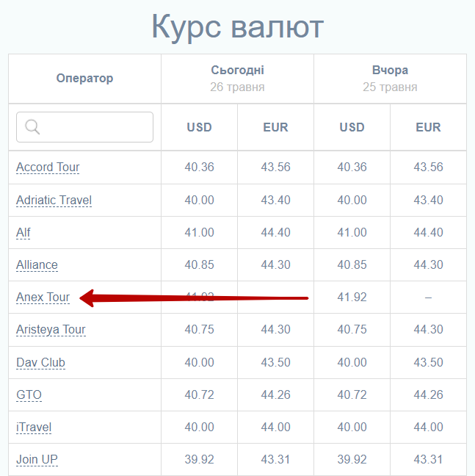Open the Adriatic Travel operator link
Viewport: 475px width, 476px height.
point(54,201)
